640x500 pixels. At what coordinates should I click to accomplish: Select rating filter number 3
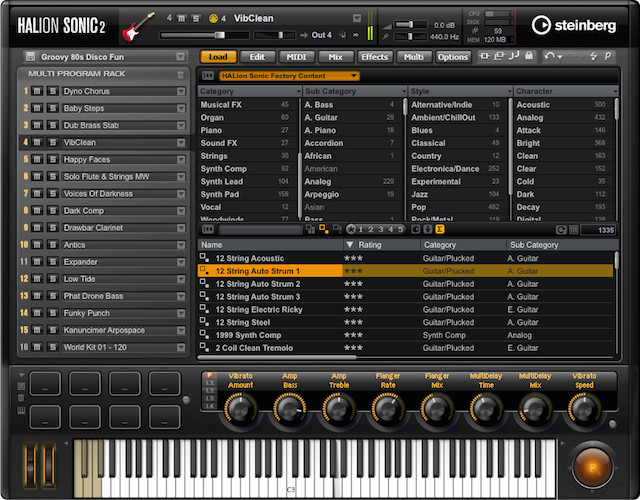click(x=380, y=229)
